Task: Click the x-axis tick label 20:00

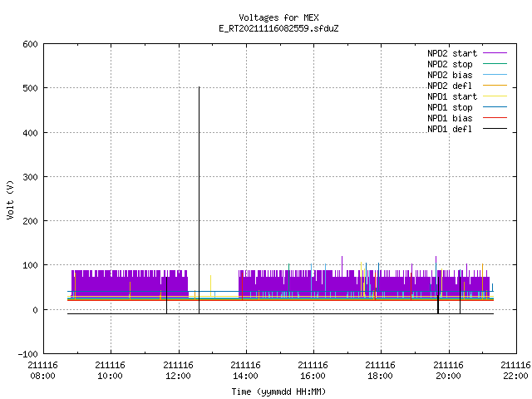Action: [x=448, y=376]
